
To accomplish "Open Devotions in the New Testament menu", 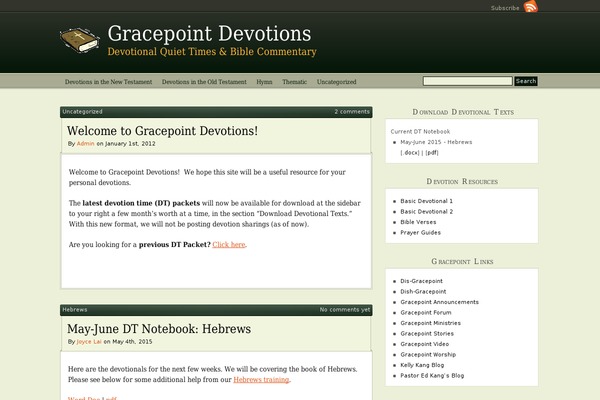I will (x=108, y=82).
